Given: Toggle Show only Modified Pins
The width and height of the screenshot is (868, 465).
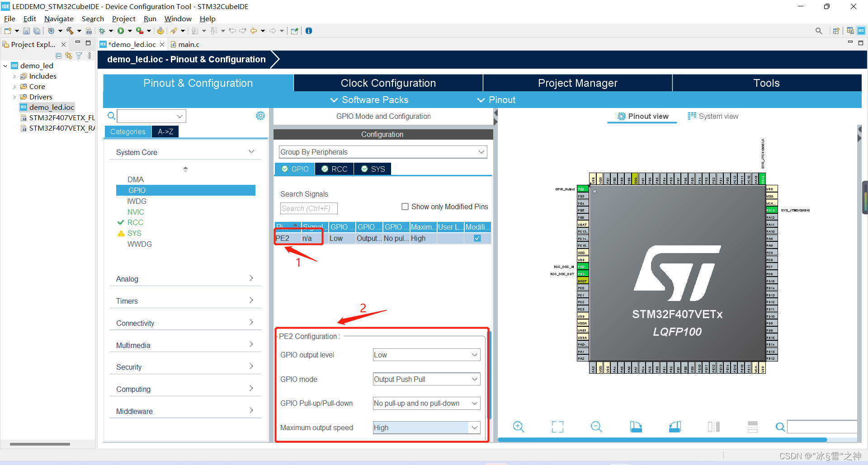Looking at the screenshot, I should click(405, 207).
